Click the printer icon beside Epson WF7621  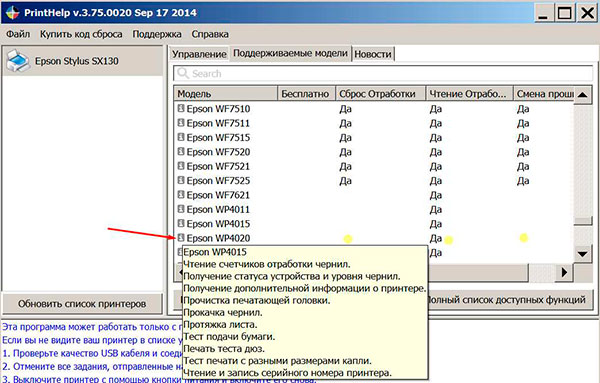181,195
